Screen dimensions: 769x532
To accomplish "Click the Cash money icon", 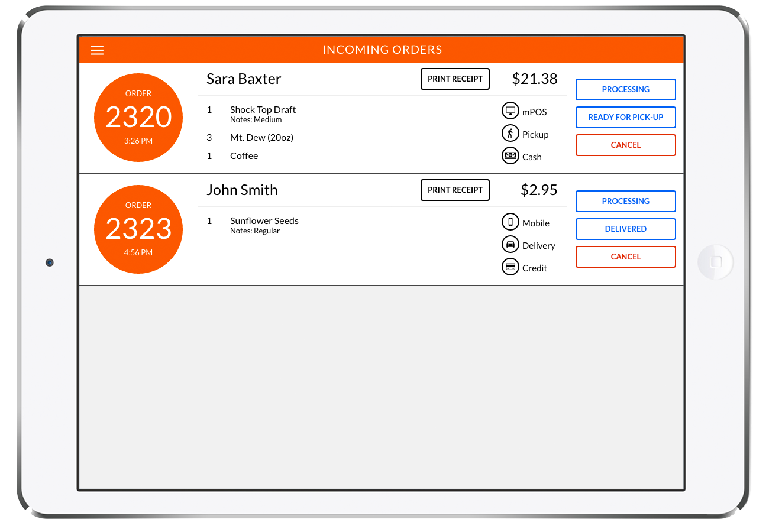I will pos(510,155).
